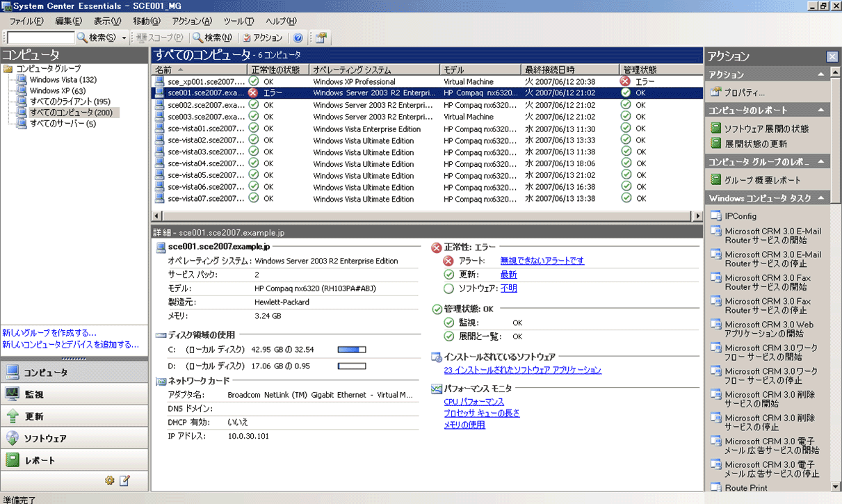Switch to the 監視 monitoring view

point(74,394)
